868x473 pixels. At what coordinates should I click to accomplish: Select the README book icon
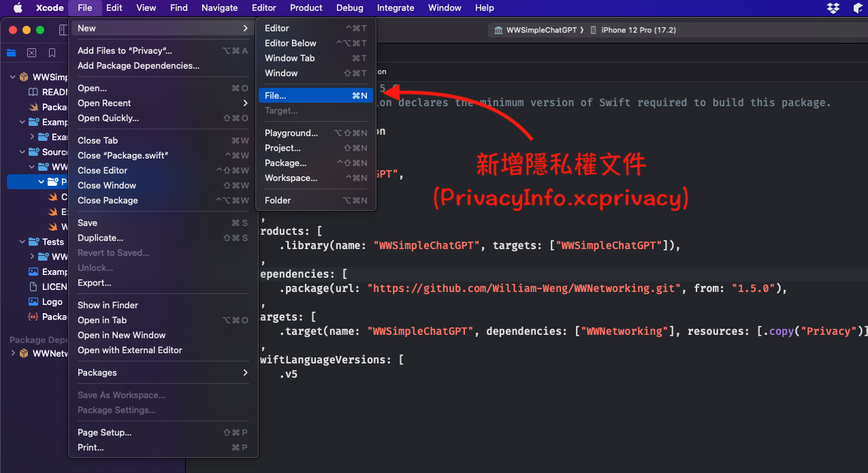coord(33,92)
